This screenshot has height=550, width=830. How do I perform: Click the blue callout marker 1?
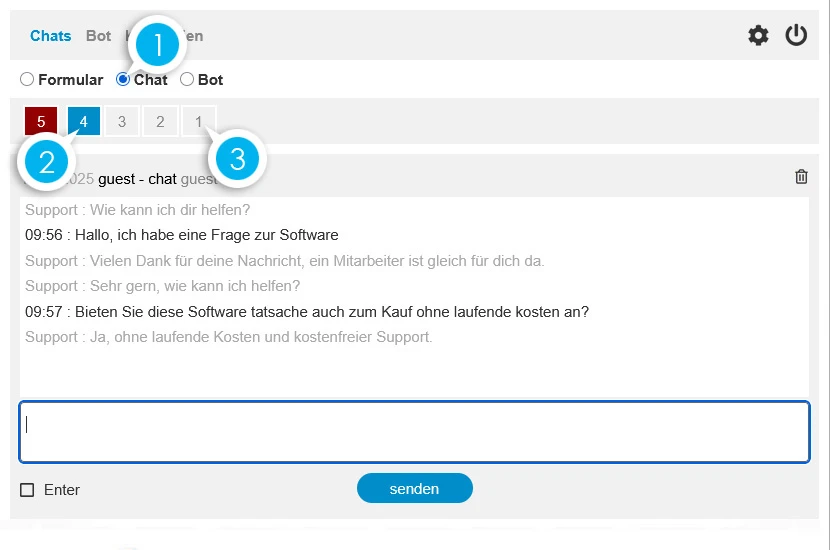coord(157,43)
